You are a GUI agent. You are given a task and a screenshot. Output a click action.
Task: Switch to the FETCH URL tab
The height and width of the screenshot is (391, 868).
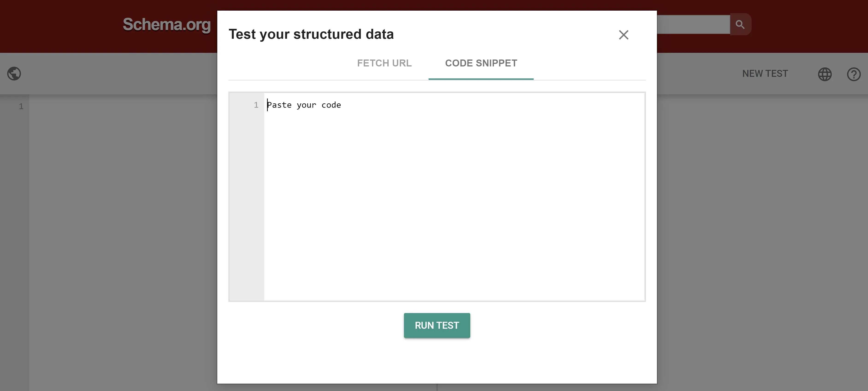click(384, 63)
